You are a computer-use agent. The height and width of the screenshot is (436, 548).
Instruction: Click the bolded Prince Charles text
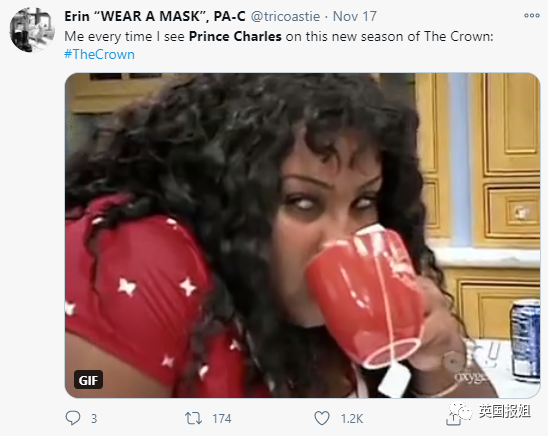[x=235, y=36]
